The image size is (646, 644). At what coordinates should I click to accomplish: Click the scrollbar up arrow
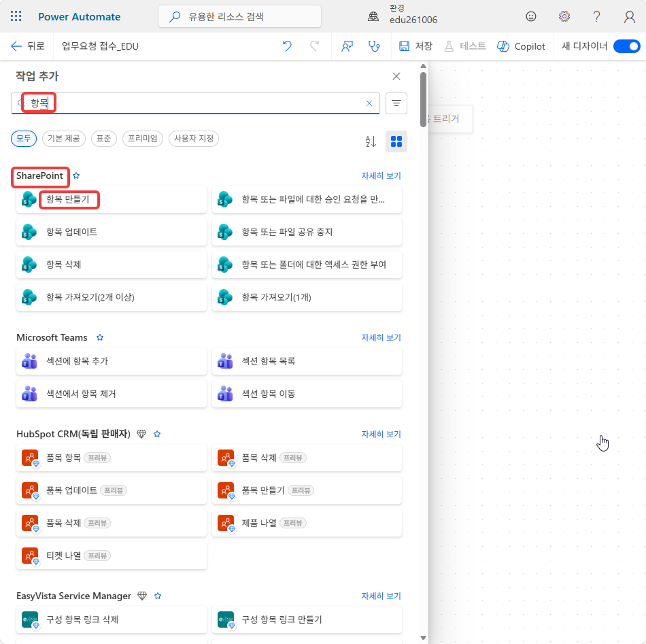(x=423, y=66)
